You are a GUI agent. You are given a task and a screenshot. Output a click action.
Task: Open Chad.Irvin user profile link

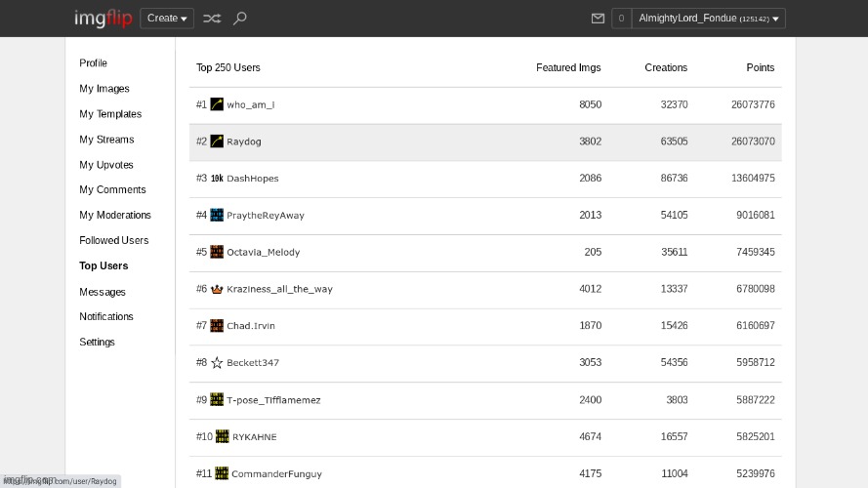click(251, 326)
